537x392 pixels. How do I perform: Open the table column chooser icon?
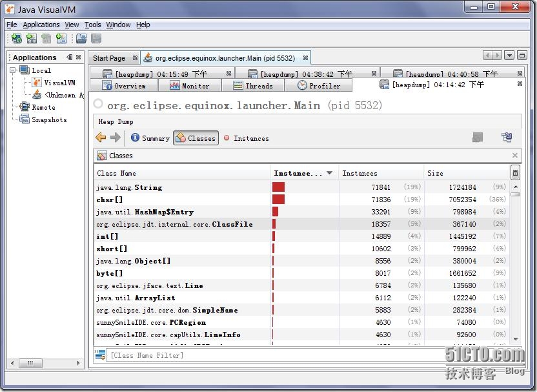pos(515,172)
